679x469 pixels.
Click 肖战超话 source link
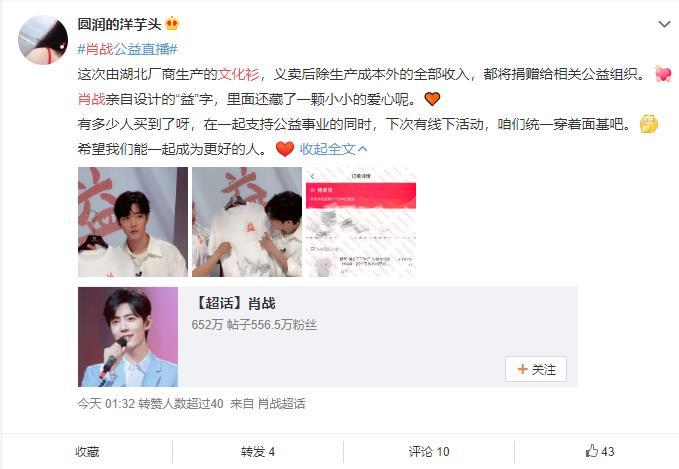(281, 404)
